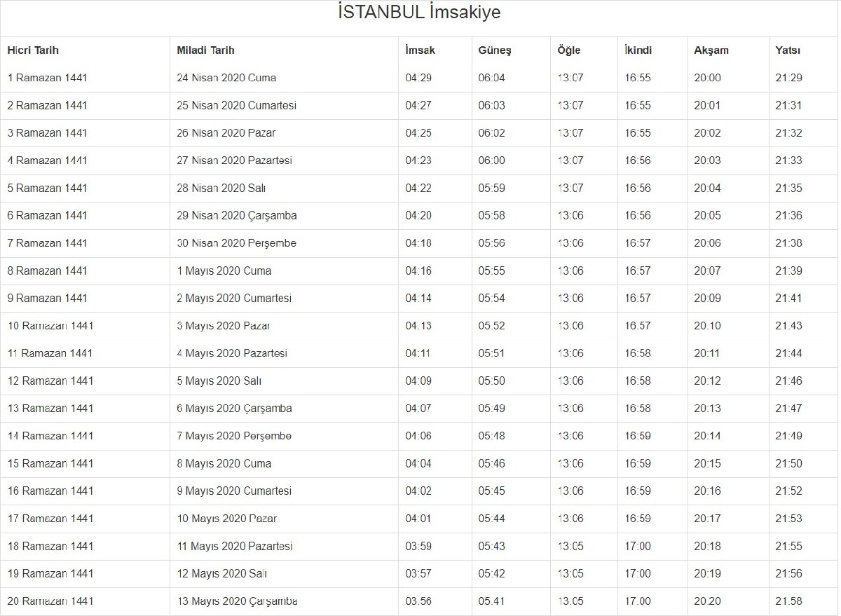Viewport: 841px width, 616px height.
Task: Select the Miladi Tarih column header
Action: point(205,50)
